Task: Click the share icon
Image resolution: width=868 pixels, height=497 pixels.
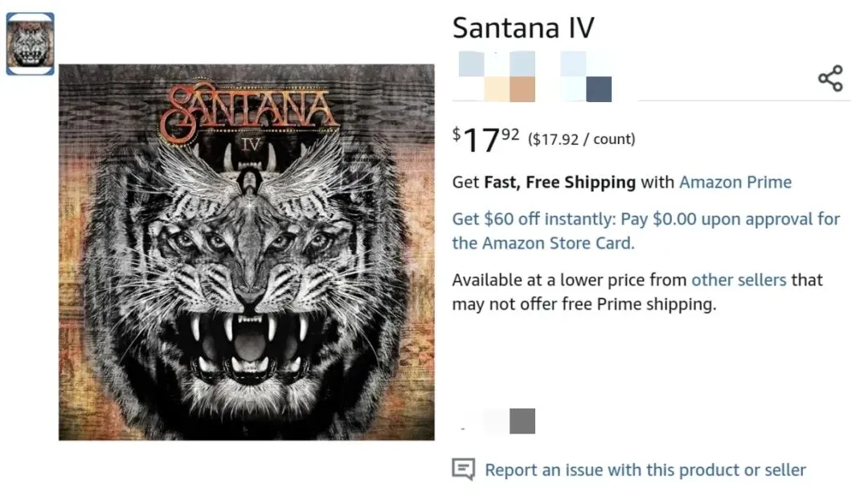Action: (x=830, y=78)
